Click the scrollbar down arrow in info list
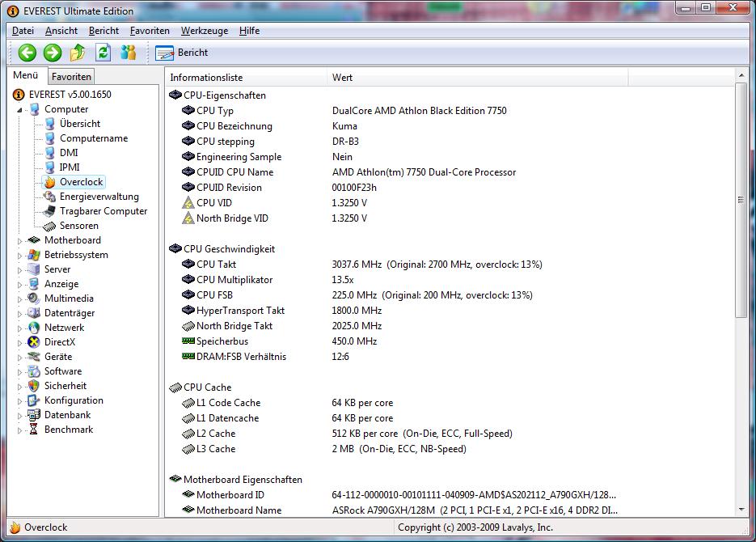 point(741,510)
